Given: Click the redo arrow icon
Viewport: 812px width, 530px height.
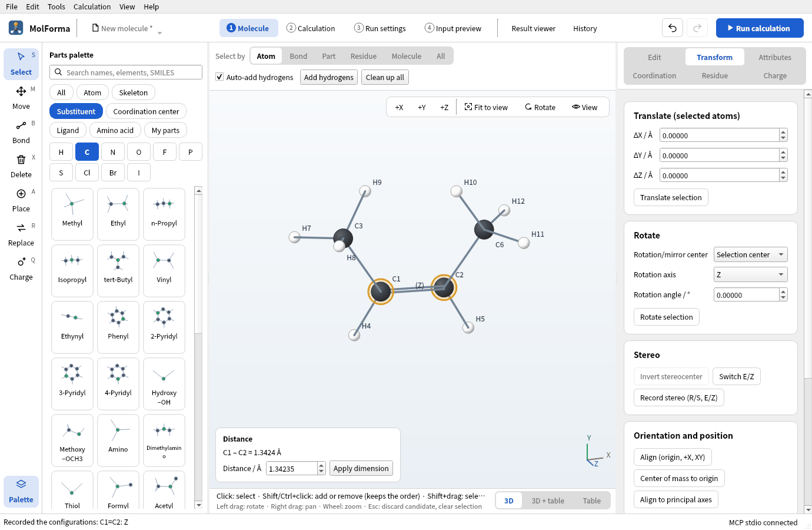Looking at the screenshot, I should tap(697, 28).
